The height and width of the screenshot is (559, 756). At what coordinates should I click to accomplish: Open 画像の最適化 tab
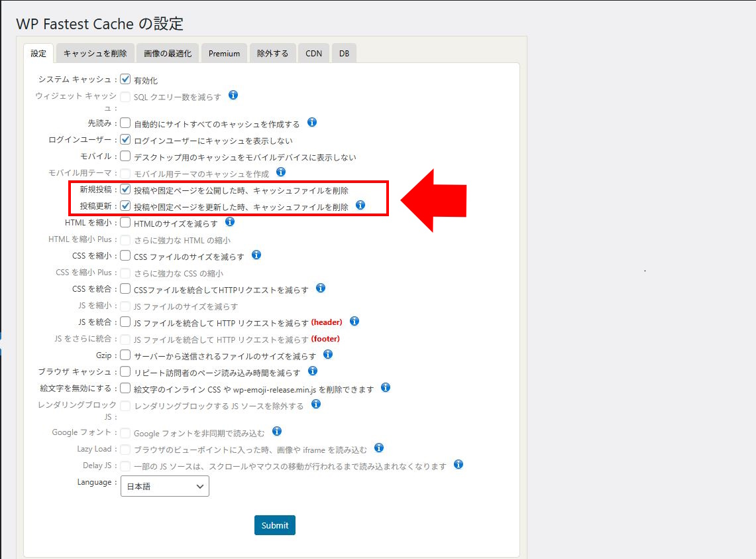coord(168,53)
